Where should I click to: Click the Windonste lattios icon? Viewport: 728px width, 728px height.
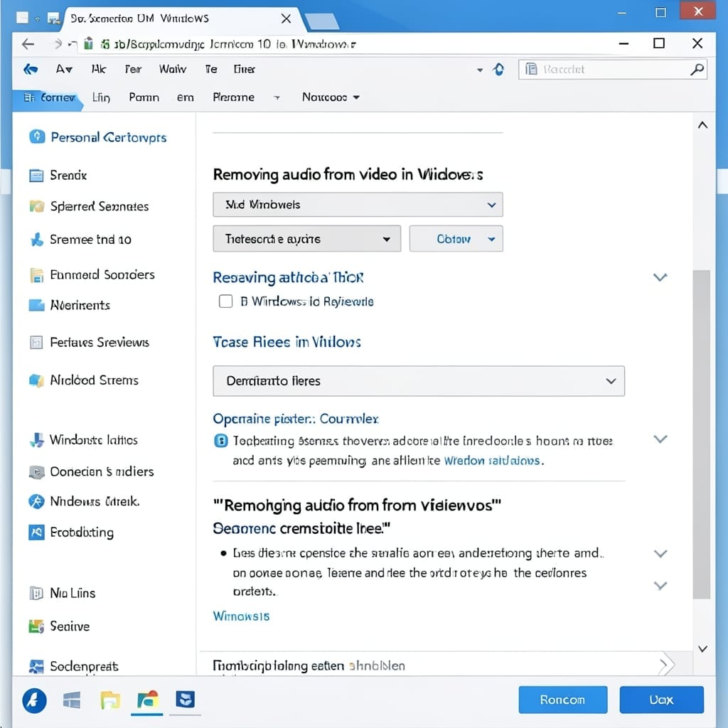click(x=37, y=439)
